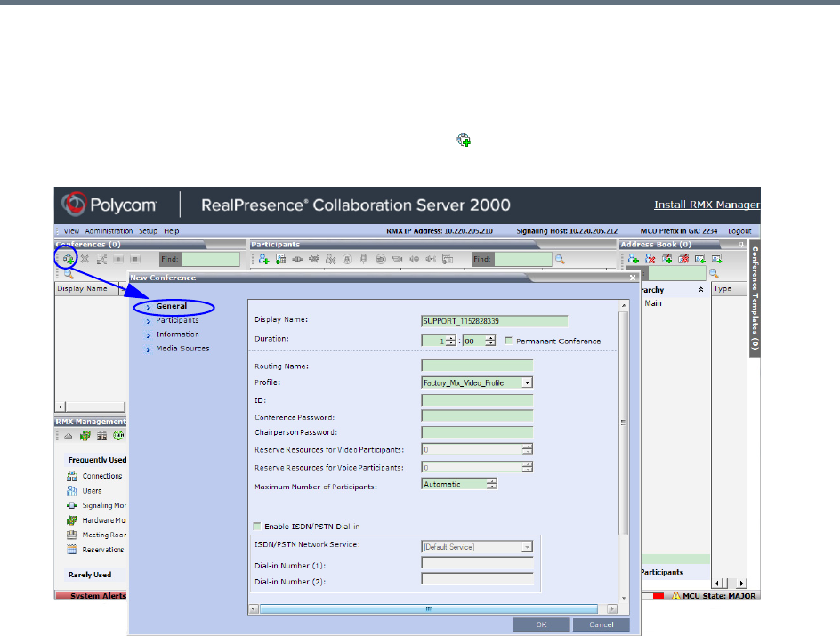This screenshot has width=840, height=636.
Task: Select Participants in New Conference sidebar
Action: pyautogui.click(x=177, y=320)
